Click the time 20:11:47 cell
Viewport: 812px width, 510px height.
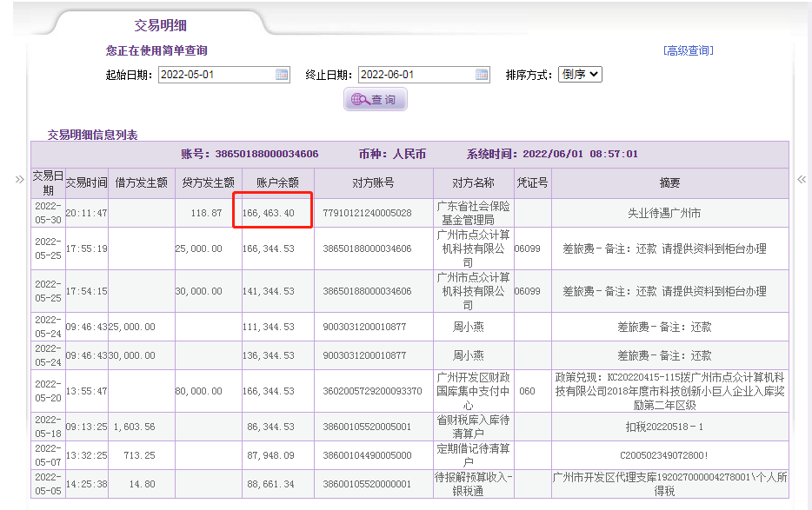point(86,213)
